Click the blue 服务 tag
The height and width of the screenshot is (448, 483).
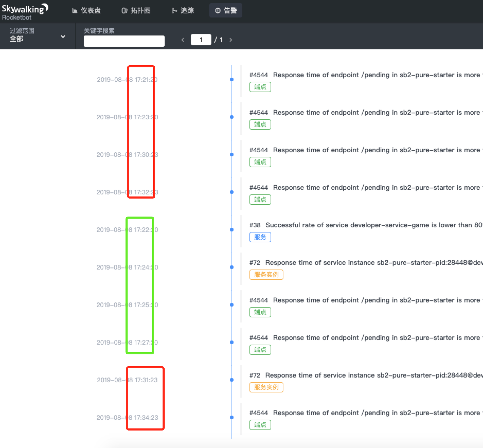pyautogui.click(x=260, y=237)
